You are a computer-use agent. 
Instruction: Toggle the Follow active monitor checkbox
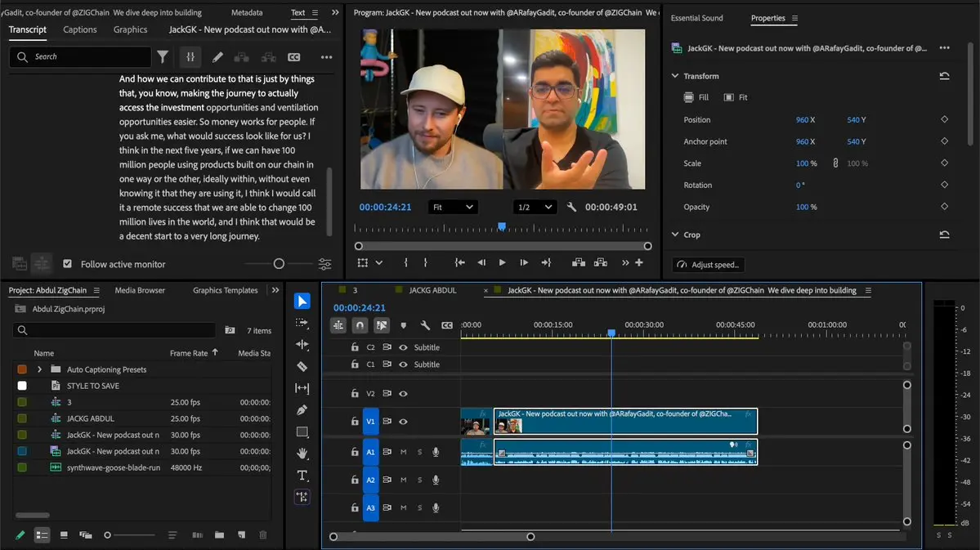pyautogui.click(x=67, y=264)
